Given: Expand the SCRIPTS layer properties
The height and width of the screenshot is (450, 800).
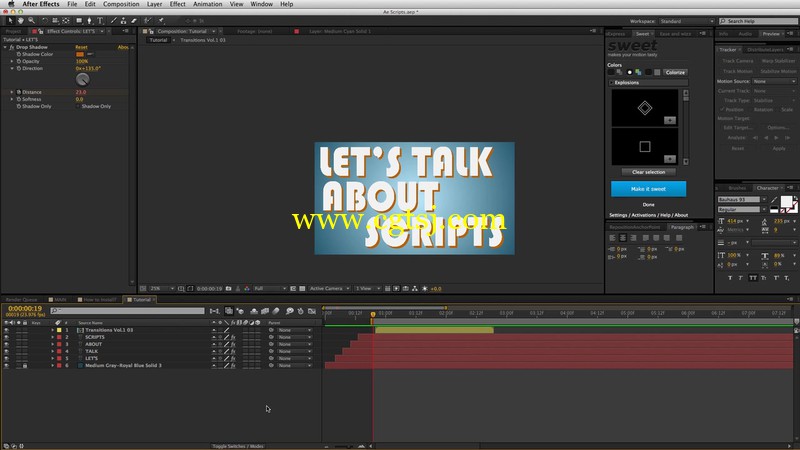Looking at the screenshot, I should tap(52, 337).
